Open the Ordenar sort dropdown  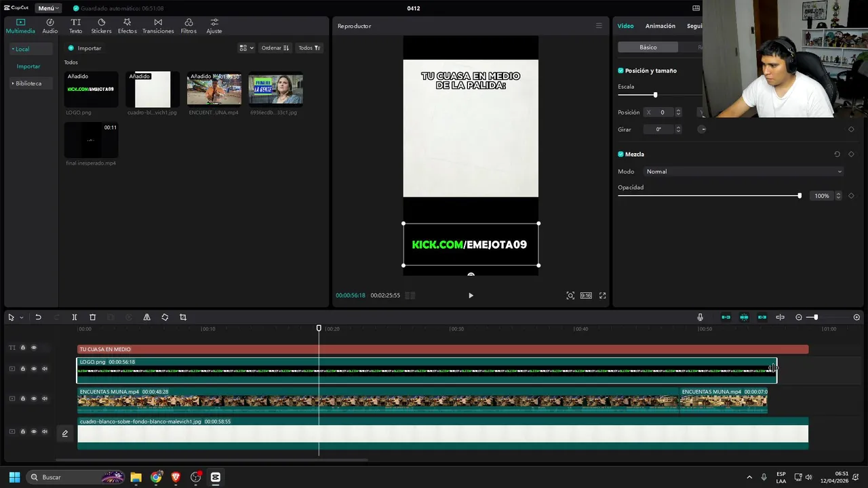(x=275, y=48)
